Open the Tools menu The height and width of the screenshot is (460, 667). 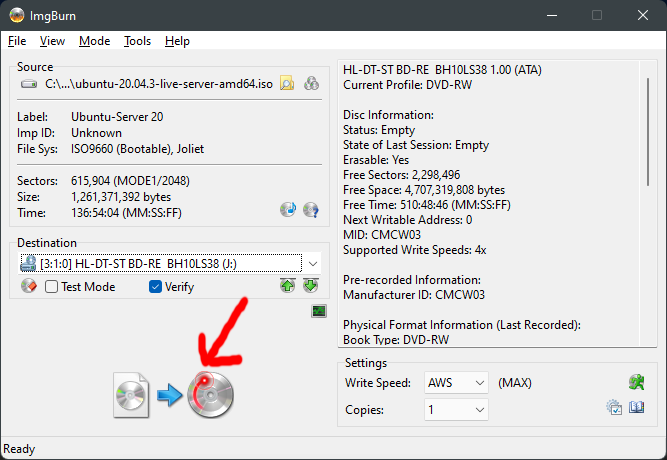137,41
